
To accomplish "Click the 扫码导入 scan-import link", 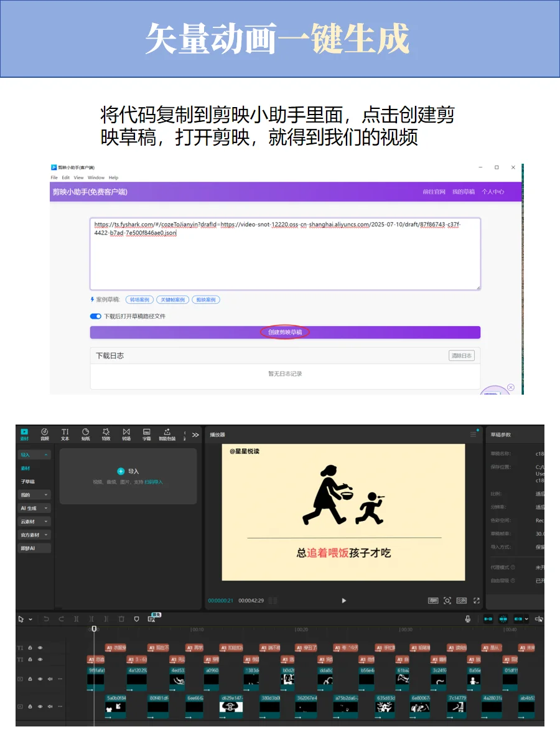I will tap(154, 482).
